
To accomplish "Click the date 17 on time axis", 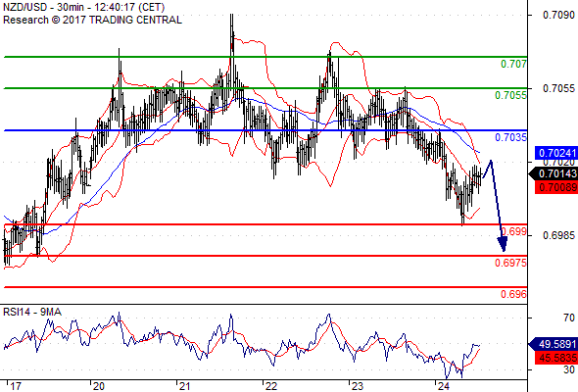I will 15,386.
